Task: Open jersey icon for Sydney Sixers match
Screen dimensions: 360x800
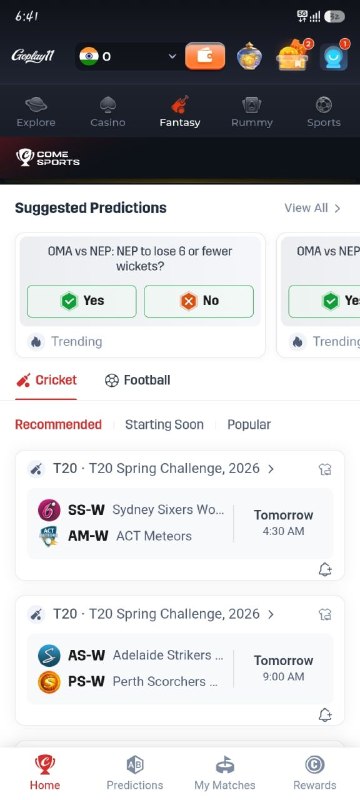Action: point(325,469)
